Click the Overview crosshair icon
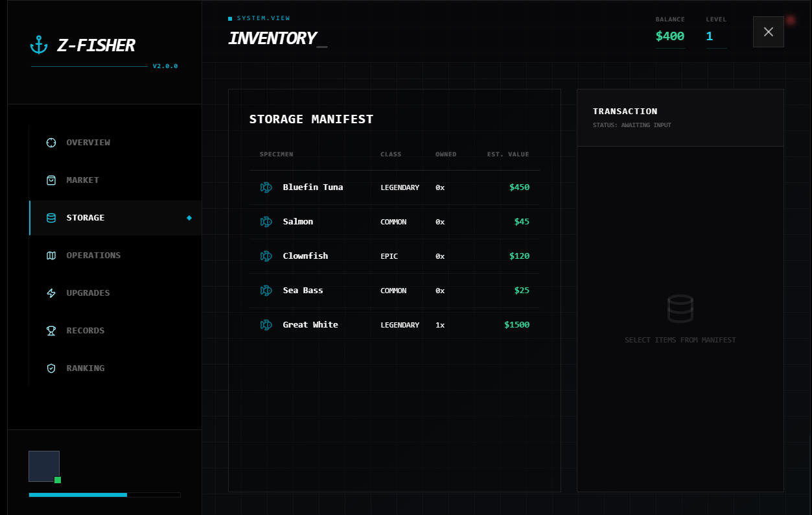The image size is (812, 515). pyautogui.click(x=51, y=143)
